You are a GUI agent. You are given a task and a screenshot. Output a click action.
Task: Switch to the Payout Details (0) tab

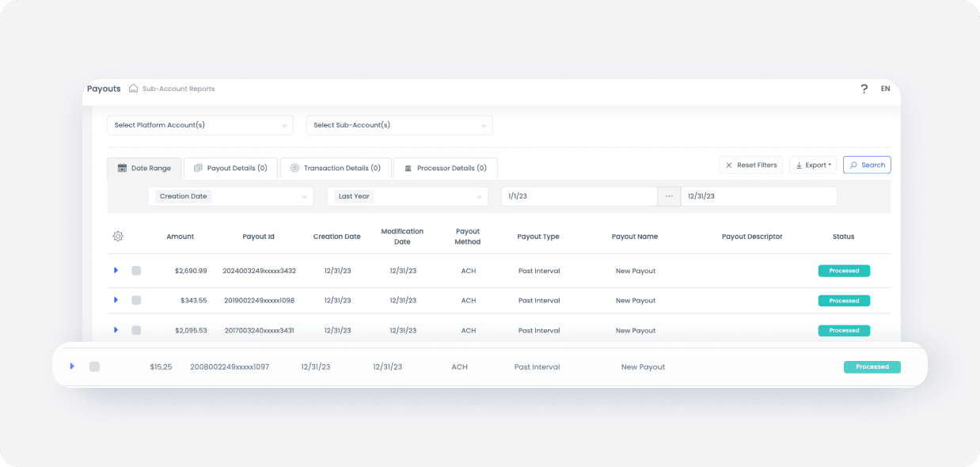pyautogui.click(x=230, y=168)
